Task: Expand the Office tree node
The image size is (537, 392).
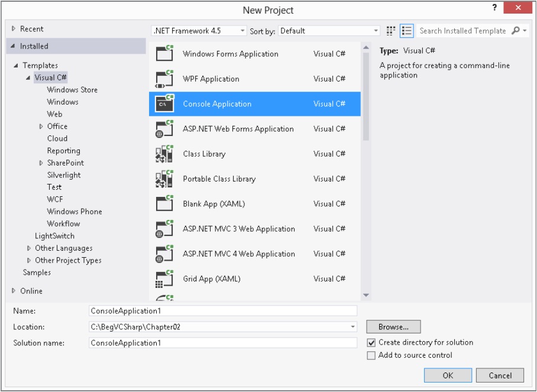Action: point(41,127)
